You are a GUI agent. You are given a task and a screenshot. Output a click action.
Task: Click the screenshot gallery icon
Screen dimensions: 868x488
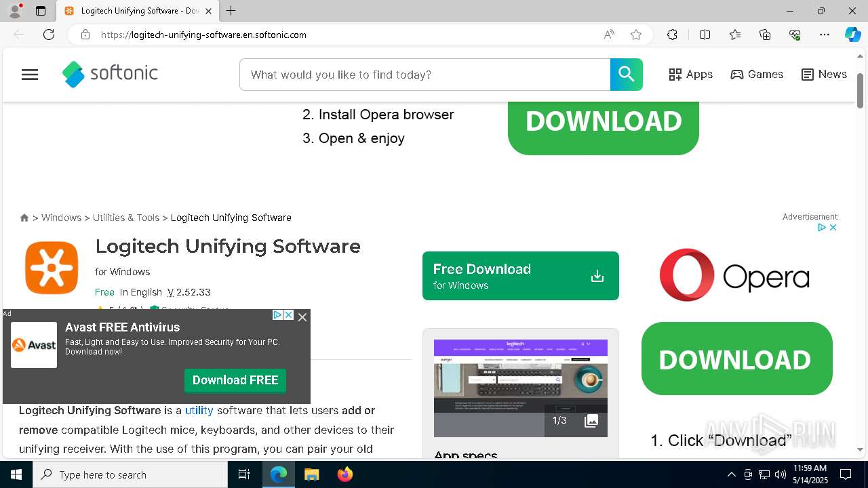591,421
